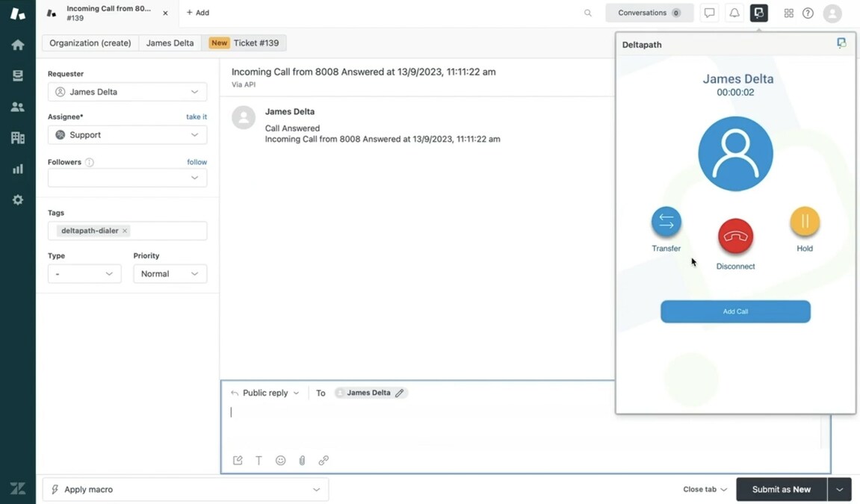Open the Followers dropdown
Screen dimensions: 860x504
tap(127, 178)
